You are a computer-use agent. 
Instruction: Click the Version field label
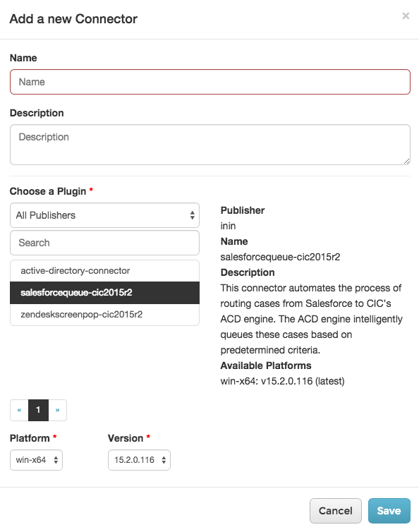coord(126,438)
